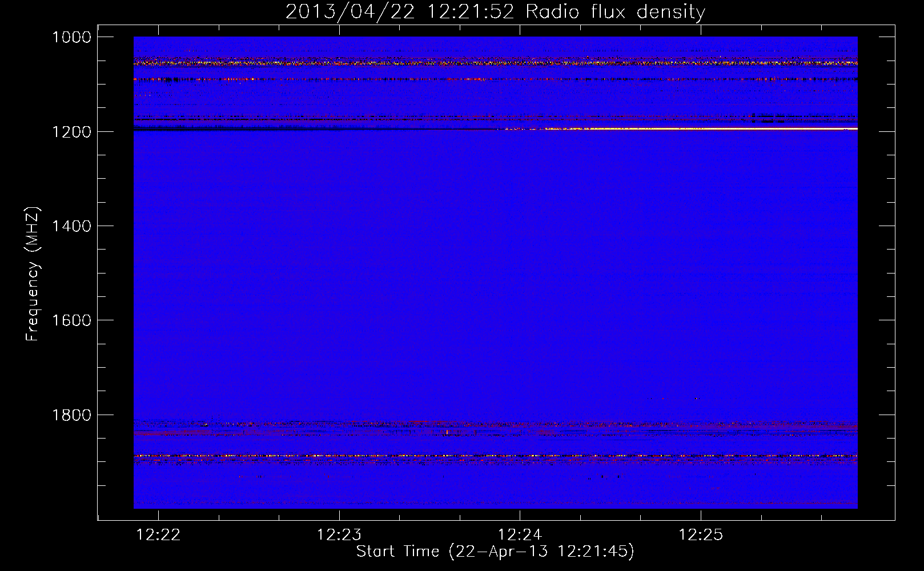The image size is (924, 571).
Task: Select the frequency tick label '1400'
Action: pos(72,226)
